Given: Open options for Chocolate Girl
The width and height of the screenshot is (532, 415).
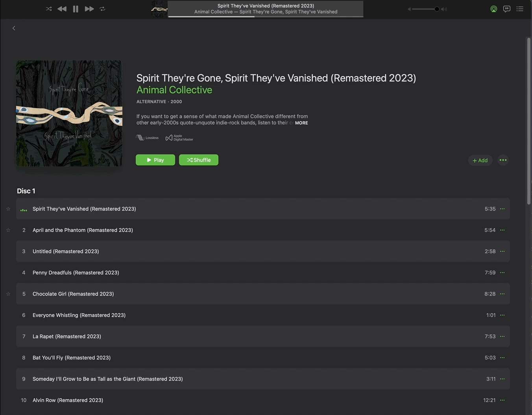Looking at the screenshot, I should pyautogui.click(x=502, y=294).
